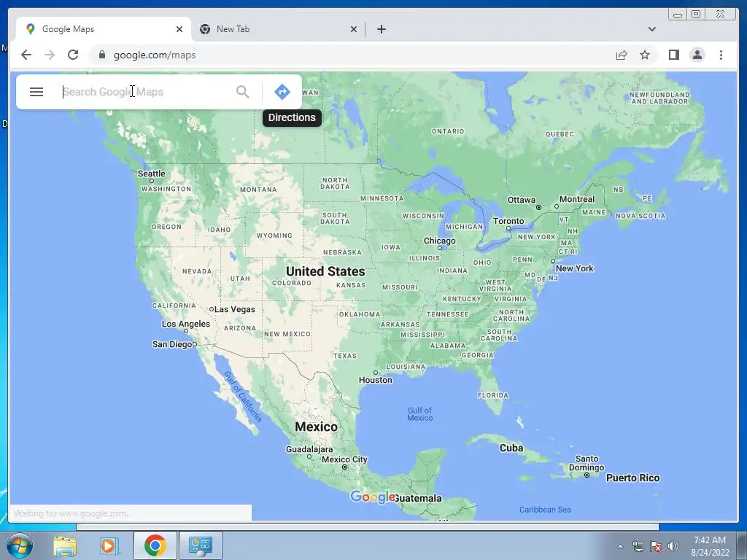
Task: Click the Mexico country label
Action: point(317,427)
